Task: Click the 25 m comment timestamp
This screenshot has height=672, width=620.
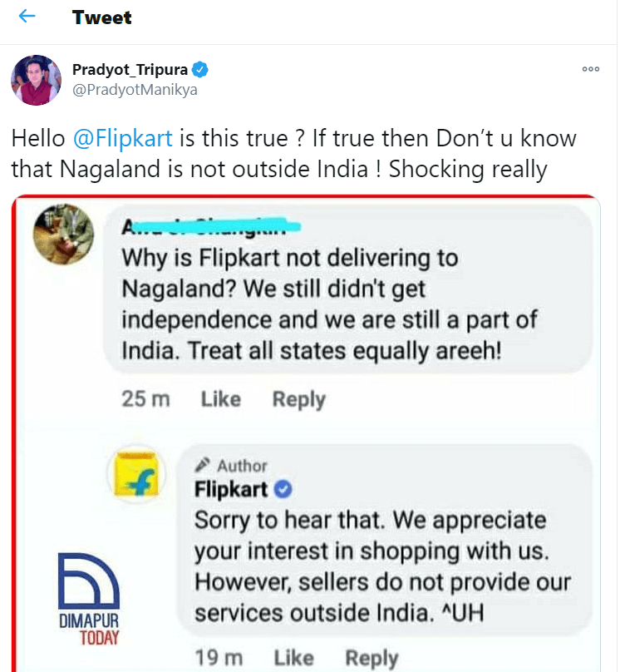Action: coord(145,399)
